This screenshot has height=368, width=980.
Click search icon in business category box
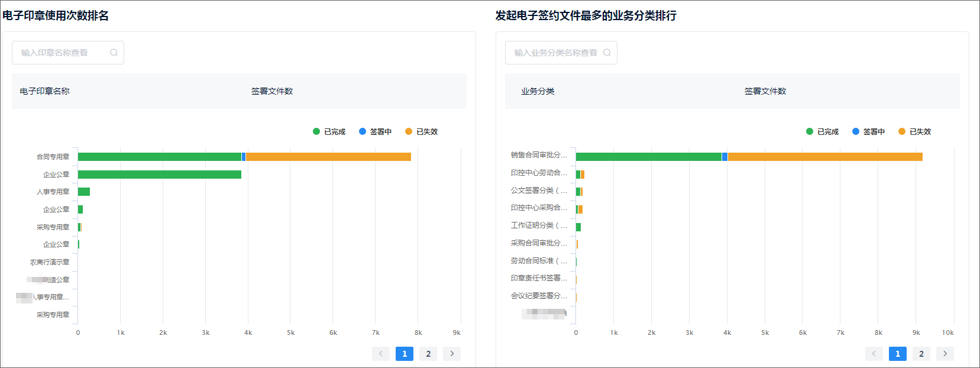(x=607, y=53)
